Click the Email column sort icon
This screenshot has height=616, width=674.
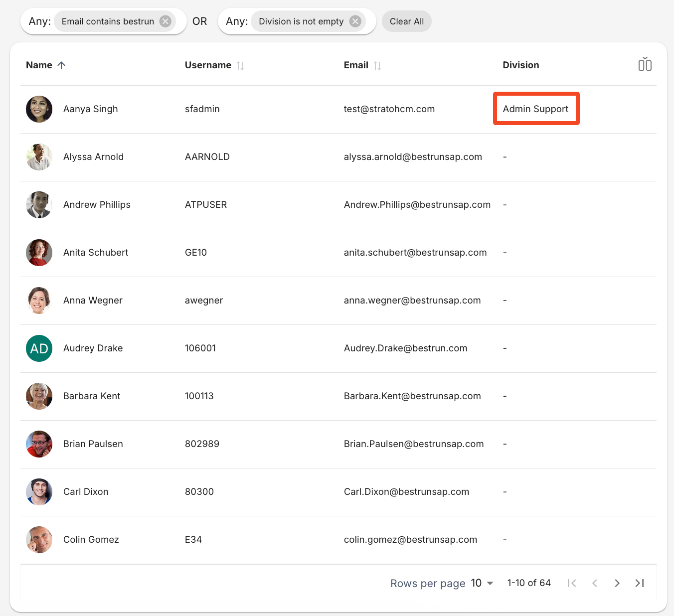click(x=377, y=66)
